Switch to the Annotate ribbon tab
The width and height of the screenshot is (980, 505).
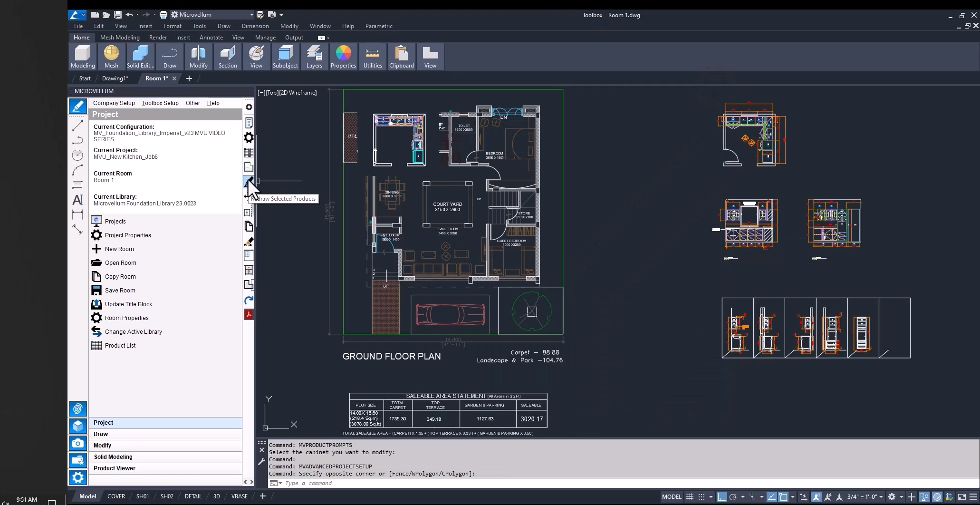pyautogui.click(x=211, y=38)
